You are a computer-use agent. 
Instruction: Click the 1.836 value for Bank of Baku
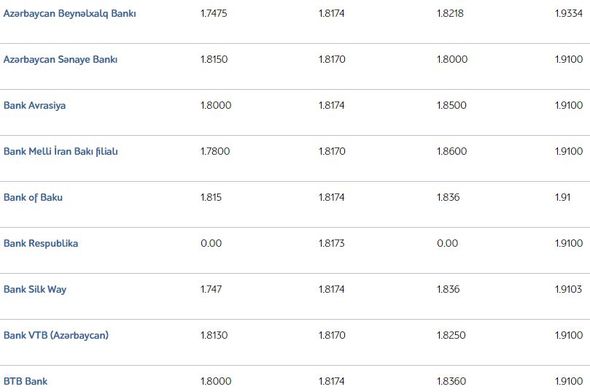448,197
